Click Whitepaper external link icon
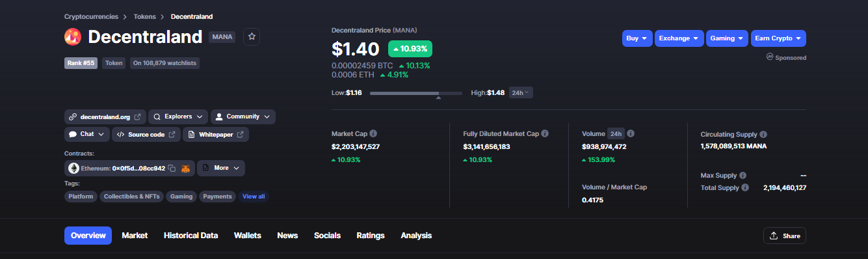868x259 pixels. point(240,134)
